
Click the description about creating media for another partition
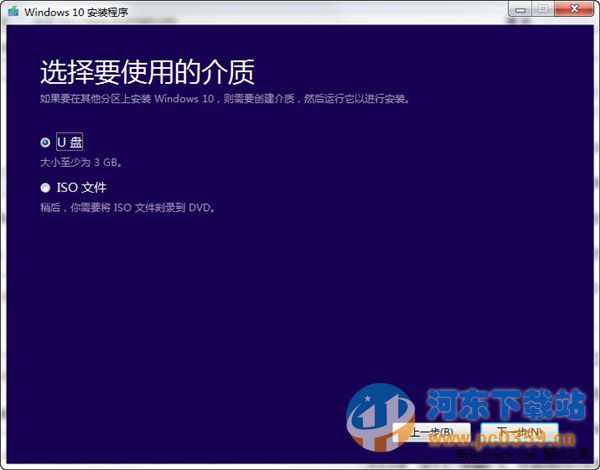225,99
